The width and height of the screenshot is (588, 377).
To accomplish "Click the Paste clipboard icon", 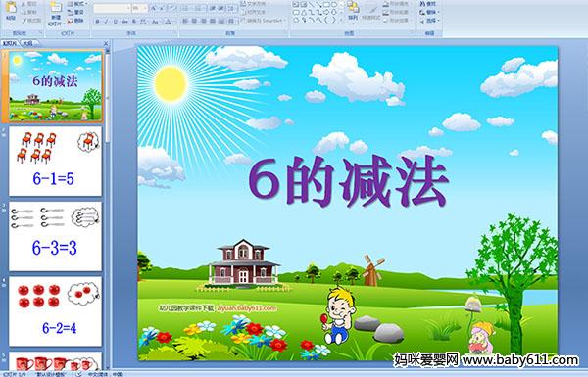I will click(11, 11).
